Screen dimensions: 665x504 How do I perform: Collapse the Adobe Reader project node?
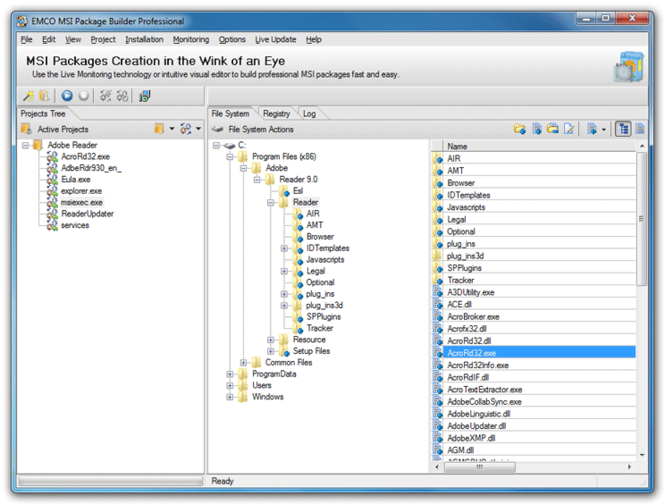(x=25, y=146)
